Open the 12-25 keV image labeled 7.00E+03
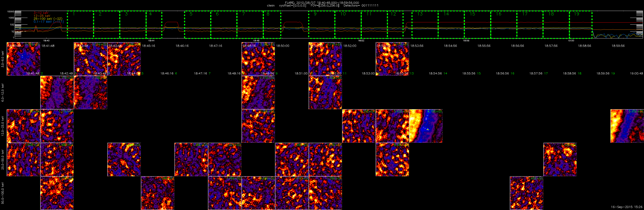The image size is (644, 210). [258, 126]
